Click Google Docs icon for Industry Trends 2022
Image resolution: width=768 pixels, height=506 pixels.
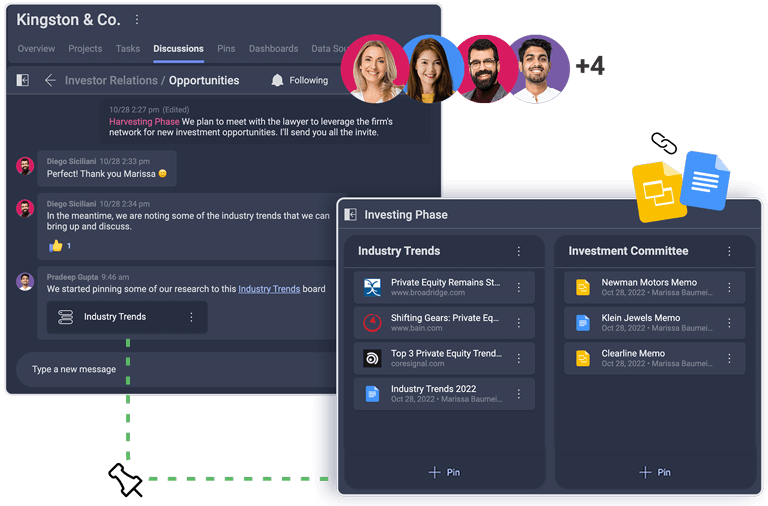point(372,394)
